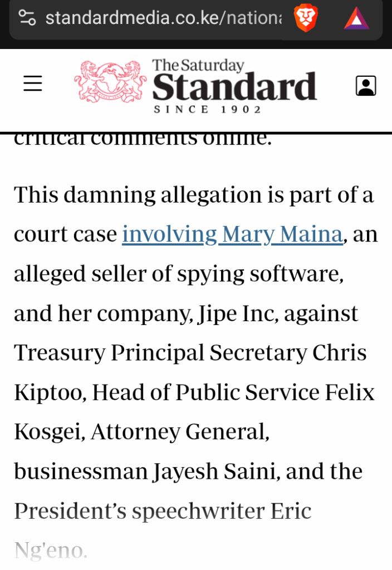Open site settings icon in address bar
The image size is (392, 570).
(x=27, y=17)
